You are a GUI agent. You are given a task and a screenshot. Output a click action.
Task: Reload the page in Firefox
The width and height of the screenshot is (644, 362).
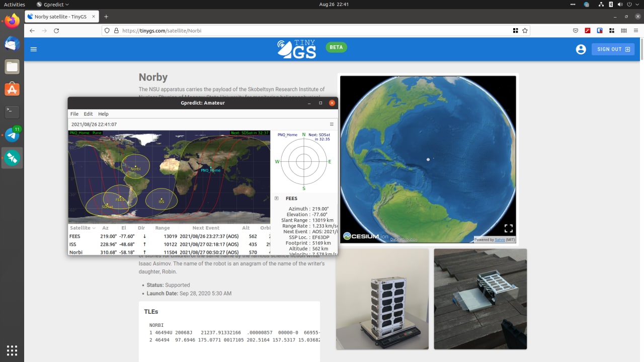(56, 31)
